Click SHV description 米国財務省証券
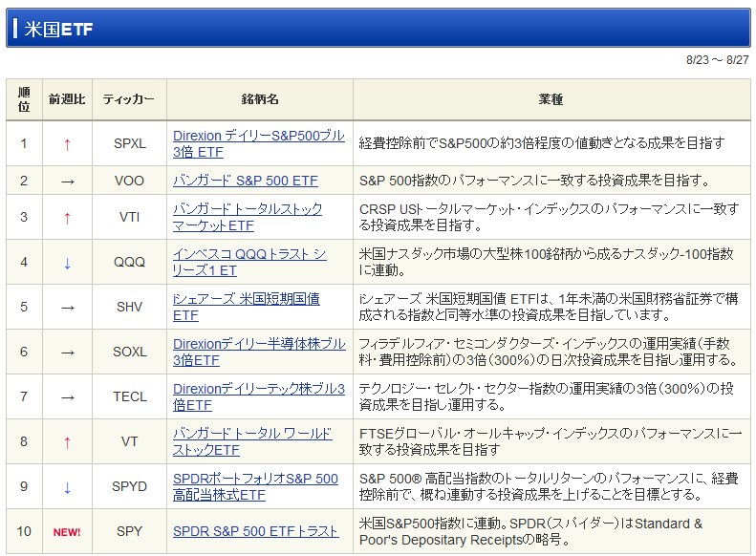This screenshot has height=556, width=756. [549, 307]
